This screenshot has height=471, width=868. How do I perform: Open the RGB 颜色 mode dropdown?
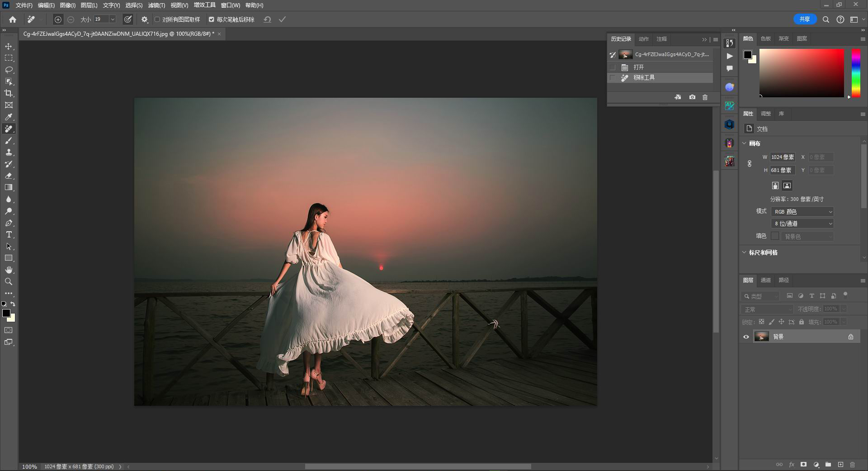coord(802,212)
